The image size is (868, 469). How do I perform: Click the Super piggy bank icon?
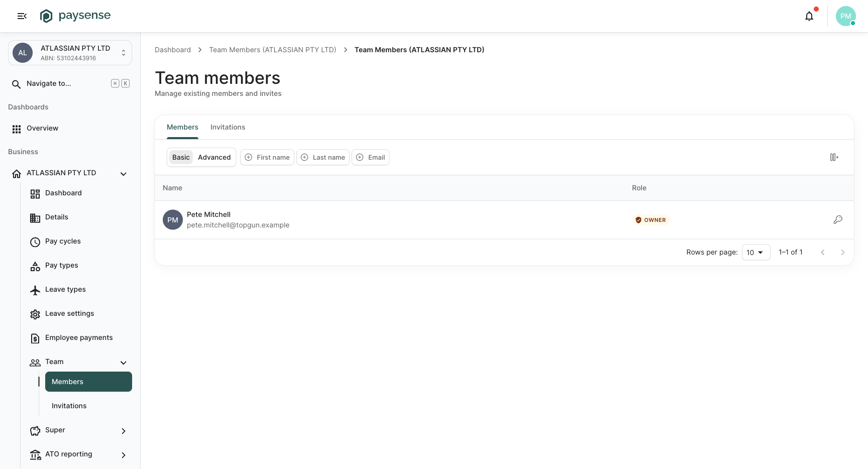click(x=35, y=431)
